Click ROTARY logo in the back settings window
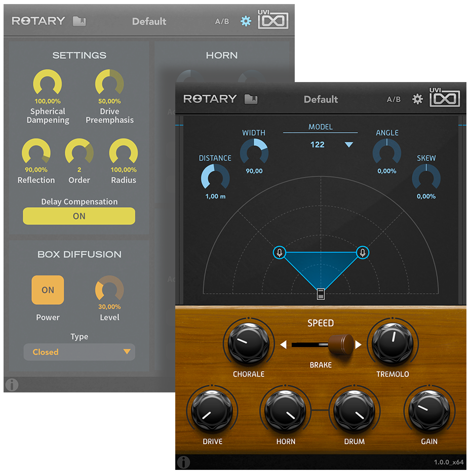Screen dimensions: 470x476 coord(38,21)
